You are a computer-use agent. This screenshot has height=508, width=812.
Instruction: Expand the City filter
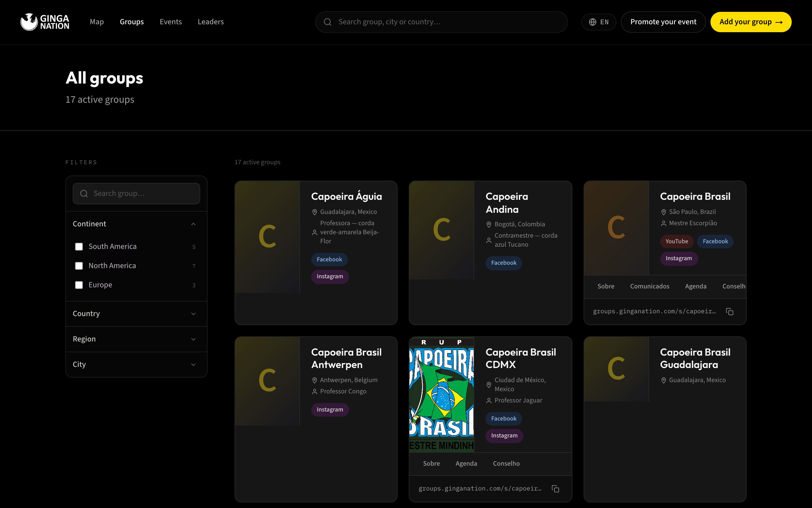coord(136,365)
